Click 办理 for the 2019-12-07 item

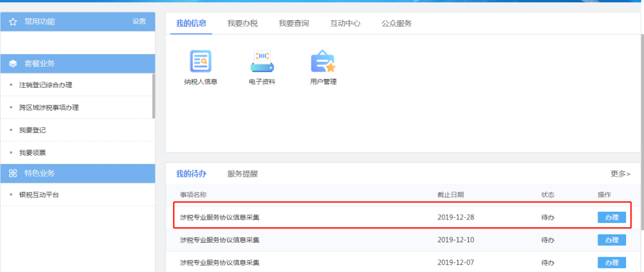point(612,262)
